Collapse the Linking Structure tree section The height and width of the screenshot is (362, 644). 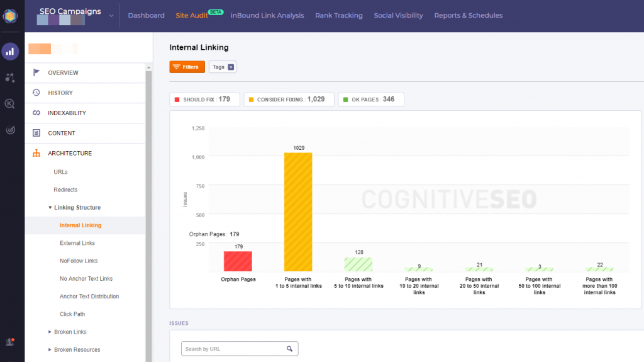click(50, 208)
